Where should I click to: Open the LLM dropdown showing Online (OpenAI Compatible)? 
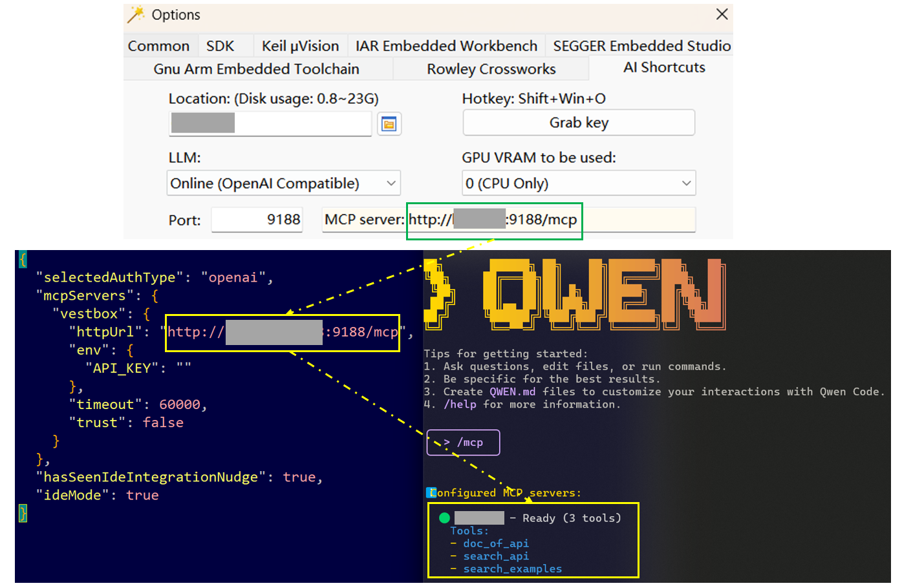[x=283, y=184]
